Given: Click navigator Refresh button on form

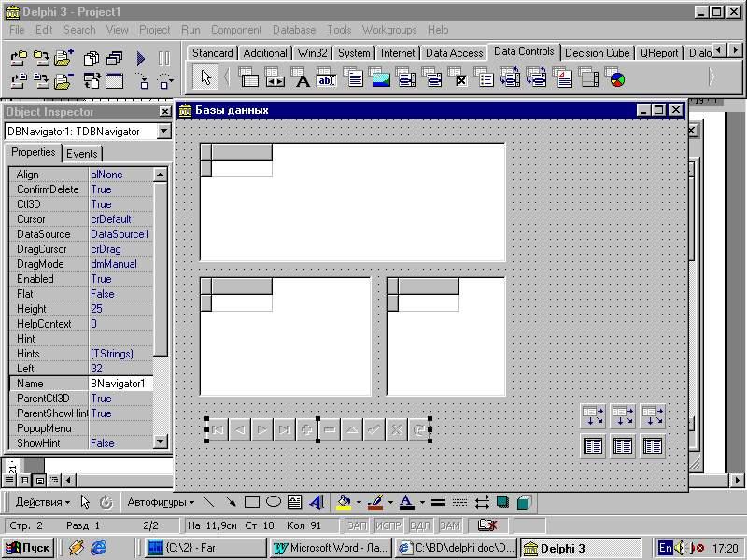Looking at the screenshot, I should (x=419, y=429).
